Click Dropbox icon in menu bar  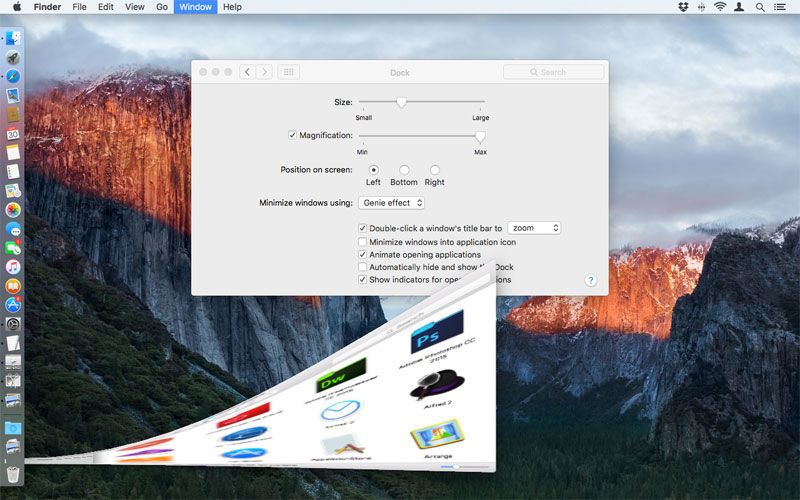683,7
